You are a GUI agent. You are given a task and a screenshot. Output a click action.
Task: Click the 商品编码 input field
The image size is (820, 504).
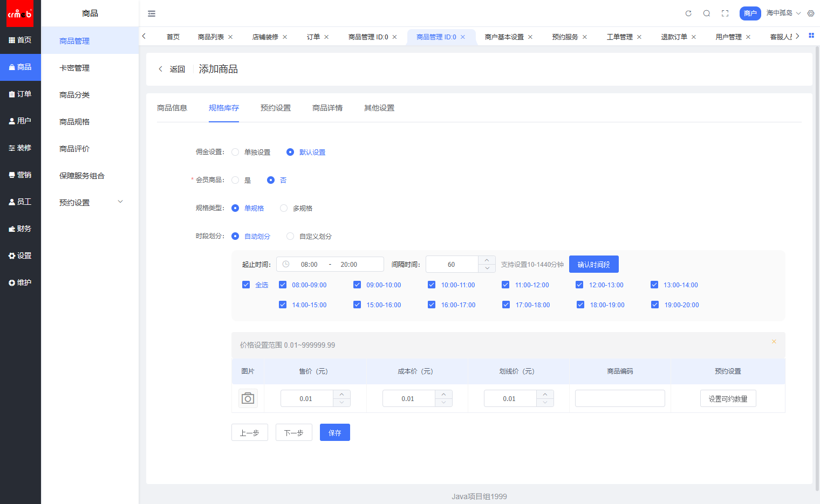pyautogui.click(x=620, y=398)
